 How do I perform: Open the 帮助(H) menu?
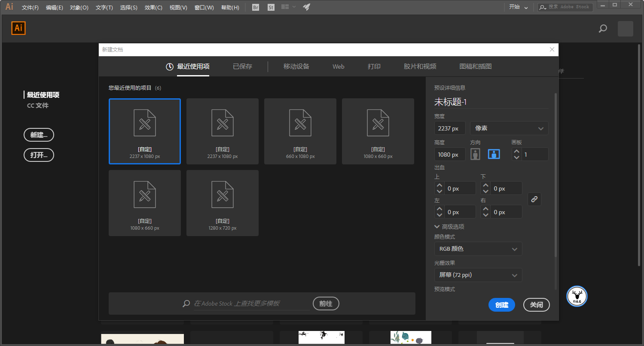coord(230,7)
